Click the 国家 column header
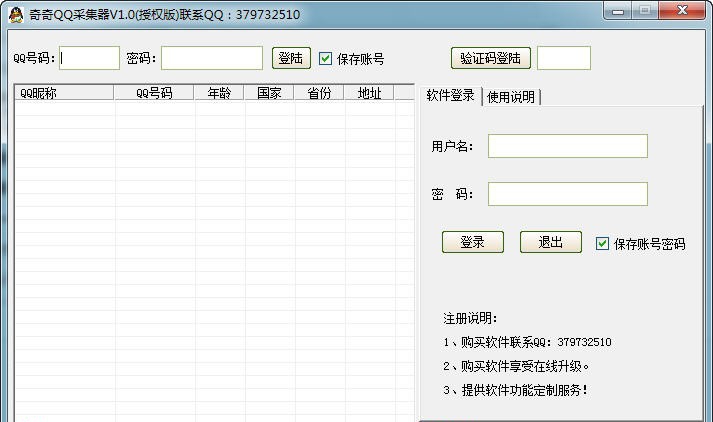Screen dimensions: 713x422 click(269, 93)
